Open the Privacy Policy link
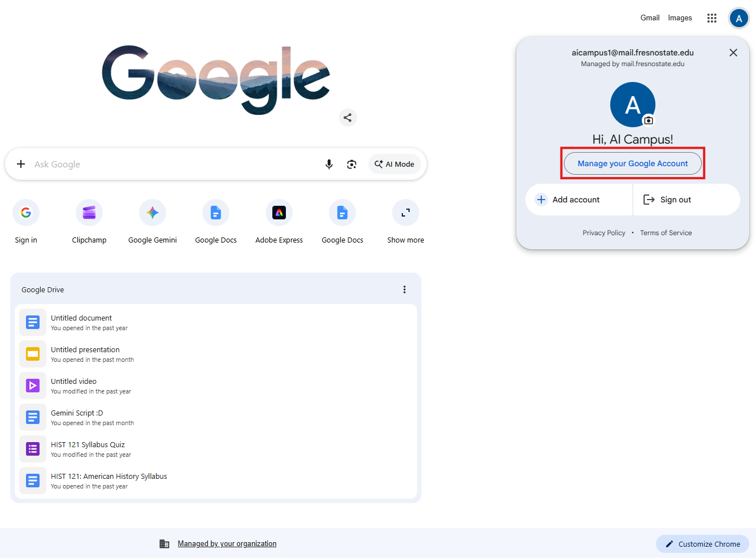 [x=604, y=233]
